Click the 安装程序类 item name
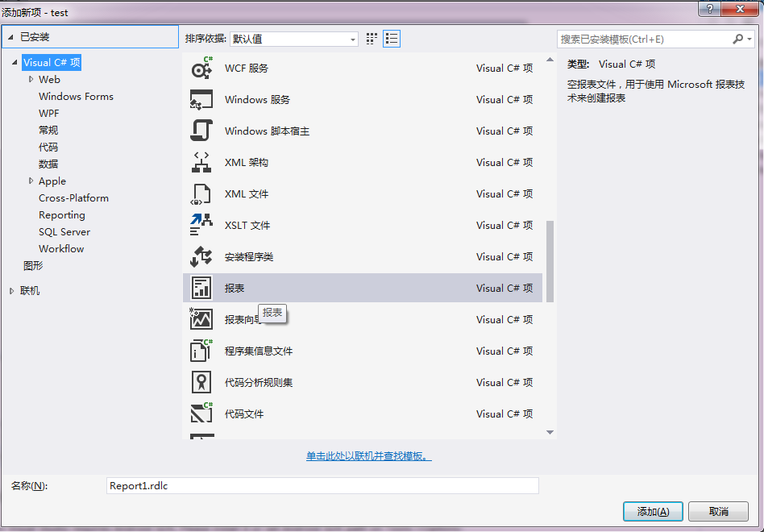This screenshot has height=532, width=764. click(249, 257)
